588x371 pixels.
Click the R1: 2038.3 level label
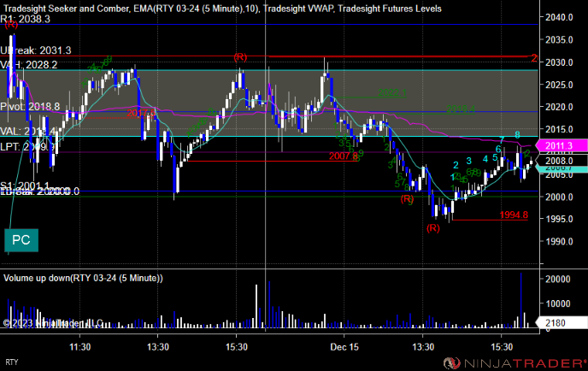pyautogui.click(x=25, y=19)
